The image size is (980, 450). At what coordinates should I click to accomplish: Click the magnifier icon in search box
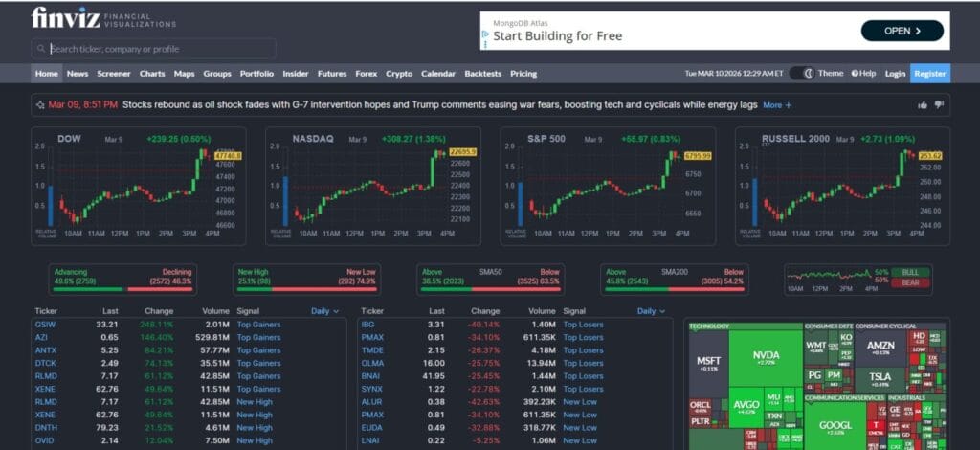[41, 49]
